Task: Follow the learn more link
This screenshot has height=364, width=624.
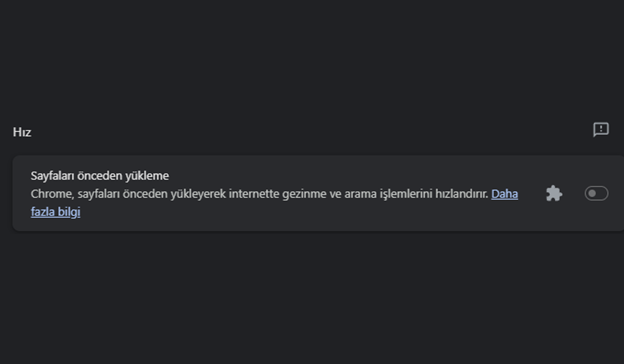Action: pyautogui.click(x=504, y=193)
